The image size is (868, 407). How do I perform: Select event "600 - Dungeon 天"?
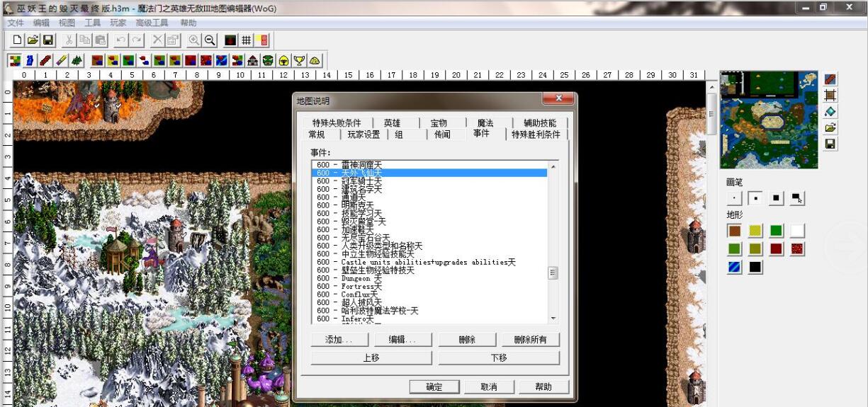[430, 278]
